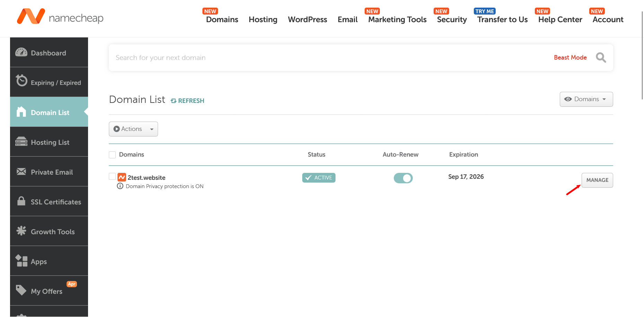Viewport: 644px width, 317px height.
Task: Open the Marketing Tools menu
Action: coord(397,20)
